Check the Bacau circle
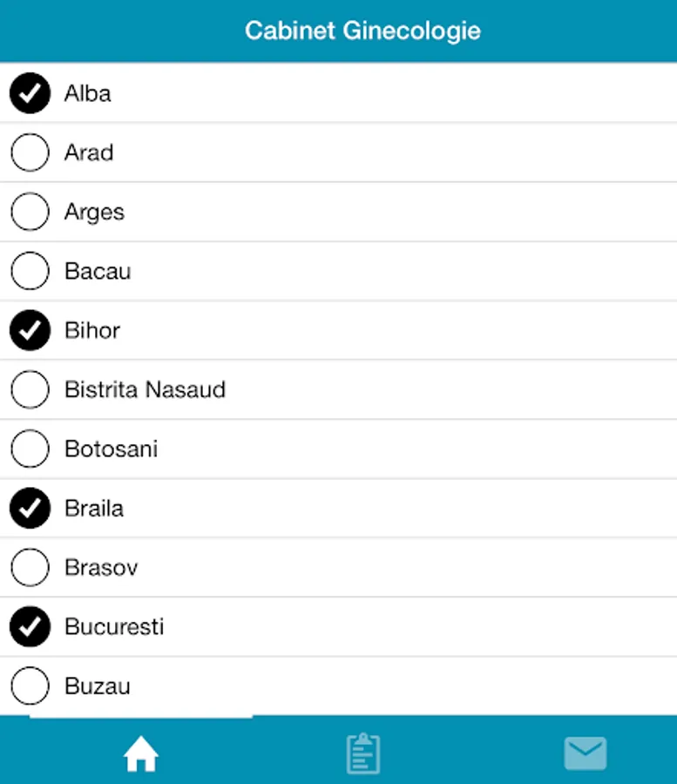677x784 pixels. point(30,271)
